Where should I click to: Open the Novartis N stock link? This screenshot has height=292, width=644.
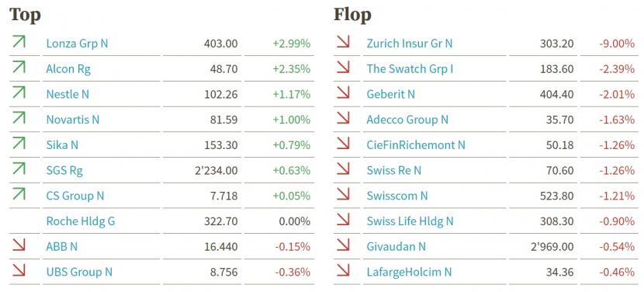pyautogui.click(x=73, y=120)
